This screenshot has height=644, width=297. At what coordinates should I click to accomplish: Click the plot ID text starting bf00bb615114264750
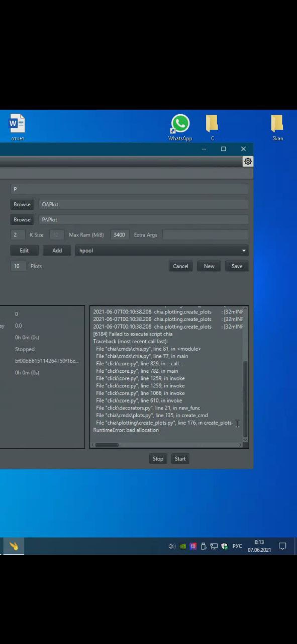pyautogui.click(x=47, y=361)
